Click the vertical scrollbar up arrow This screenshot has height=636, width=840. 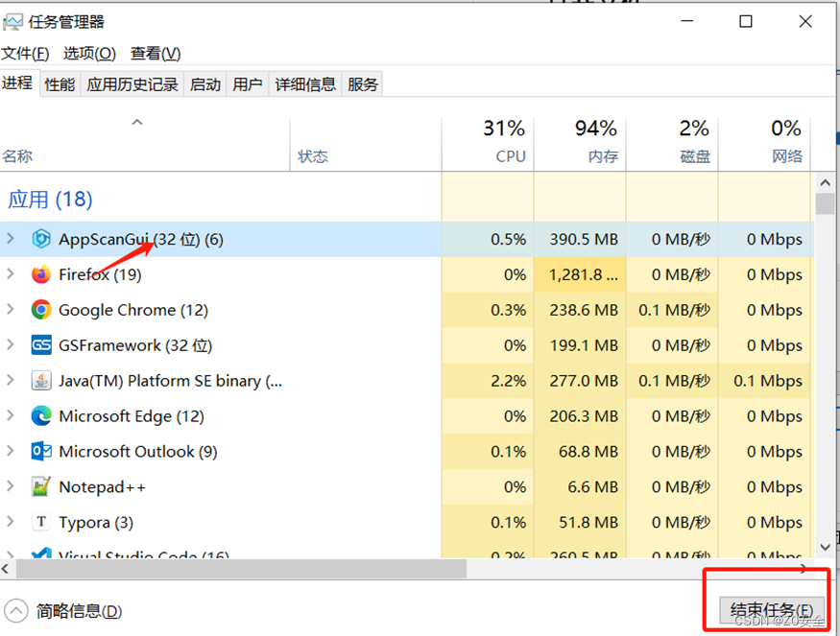pyautogui.click(x=825, y=183)
